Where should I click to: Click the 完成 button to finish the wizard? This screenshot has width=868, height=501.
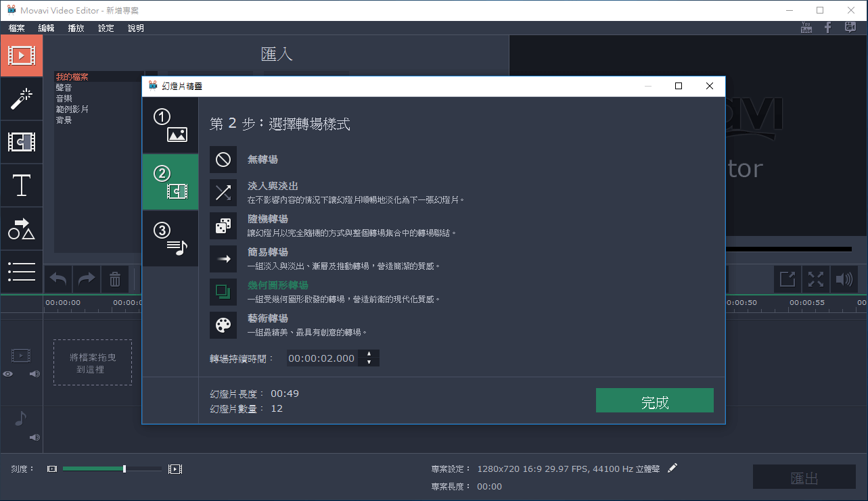pos(654,400)
